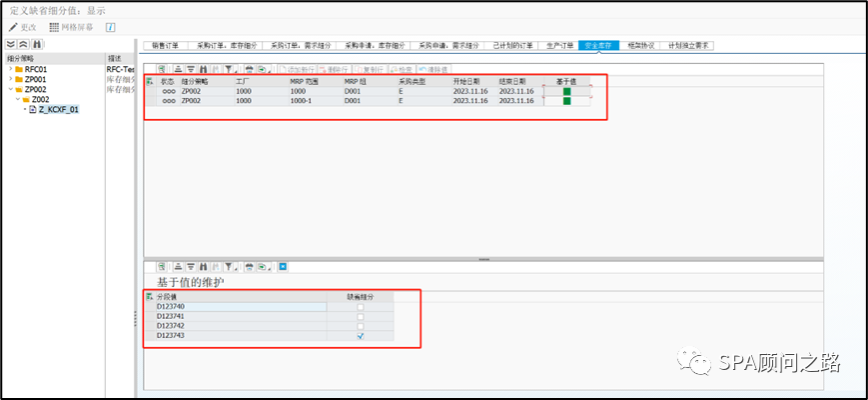
Task: Select the RFC01 folder label
Action: click(x=36, y=69)
